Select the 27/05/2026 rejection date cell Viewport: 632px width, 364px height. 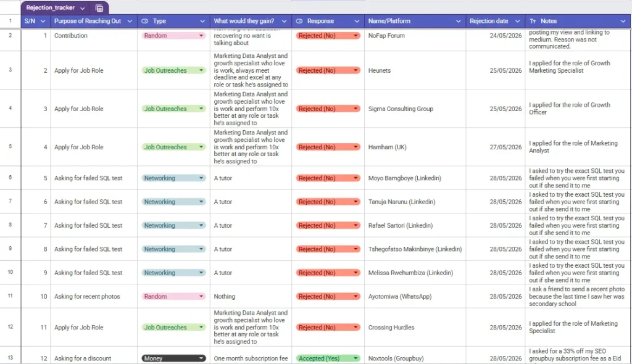click(496, 147)
